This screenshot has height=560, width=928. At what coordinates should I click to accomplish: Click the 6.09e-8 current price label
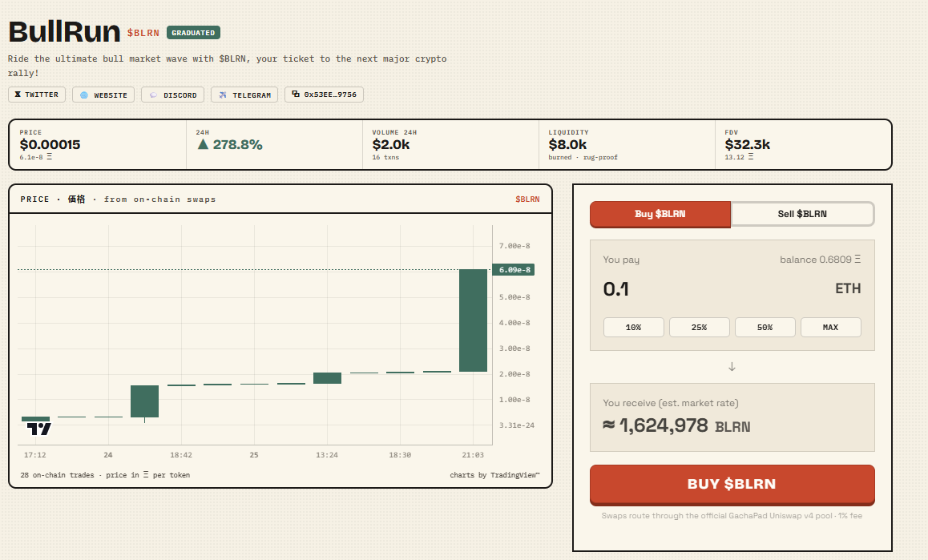point(514,270)
